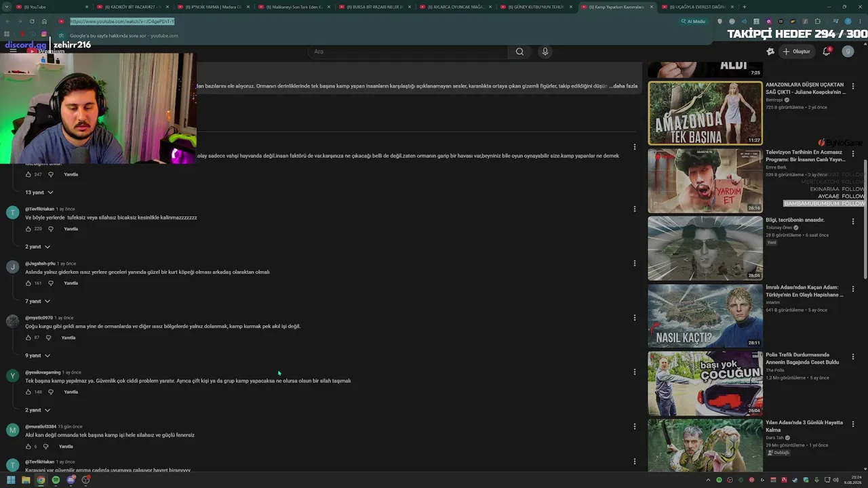868x488 pixels.
Task: Click the Oluştur create button
Action: tap(796, 52)
